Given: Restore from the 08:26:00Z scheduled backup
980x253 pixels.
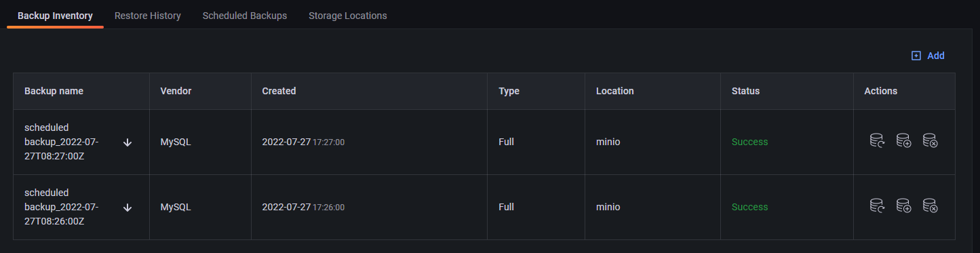Looking at the screenshot, I should click(x=878, y=206).
